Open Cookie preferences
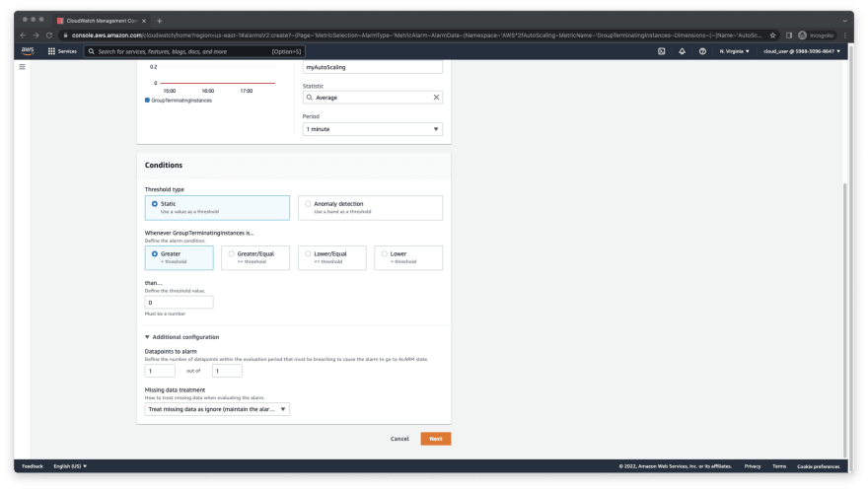 [818, 466]
